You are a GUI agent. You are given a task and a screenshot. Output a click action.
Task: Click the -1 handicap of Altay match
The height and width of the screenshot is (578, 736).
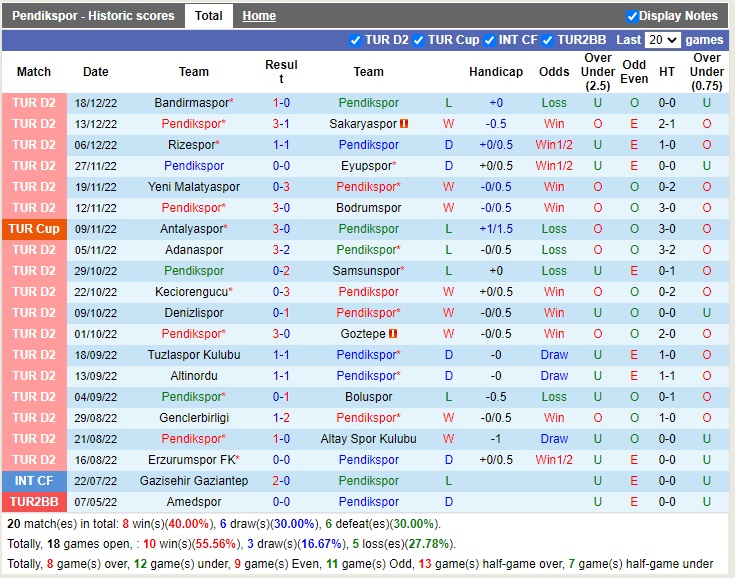pyautogui.click(x=496, y=439)
